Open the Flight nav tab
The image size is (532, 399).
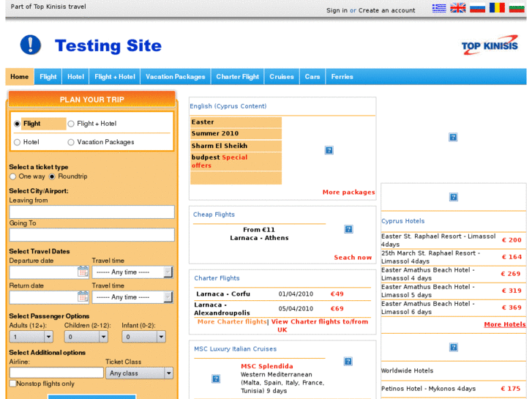click(x=48, y=76)
